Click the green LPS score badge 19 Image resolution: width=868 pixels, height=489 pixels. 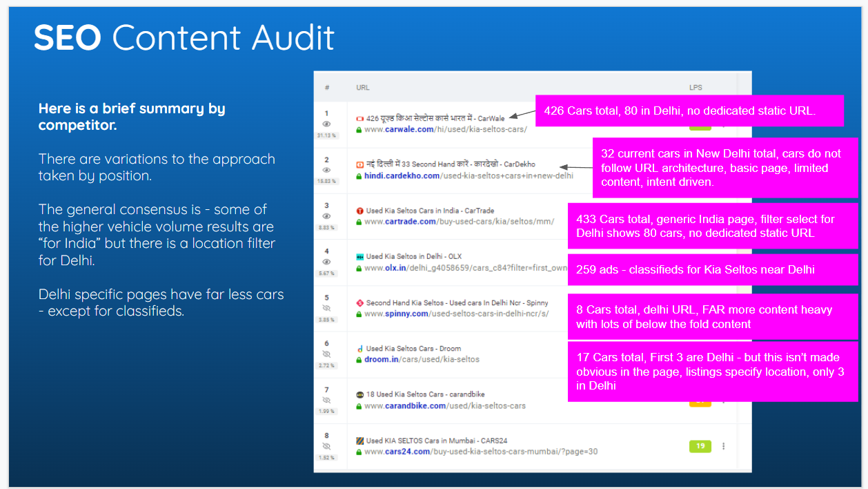pos(700,446)
